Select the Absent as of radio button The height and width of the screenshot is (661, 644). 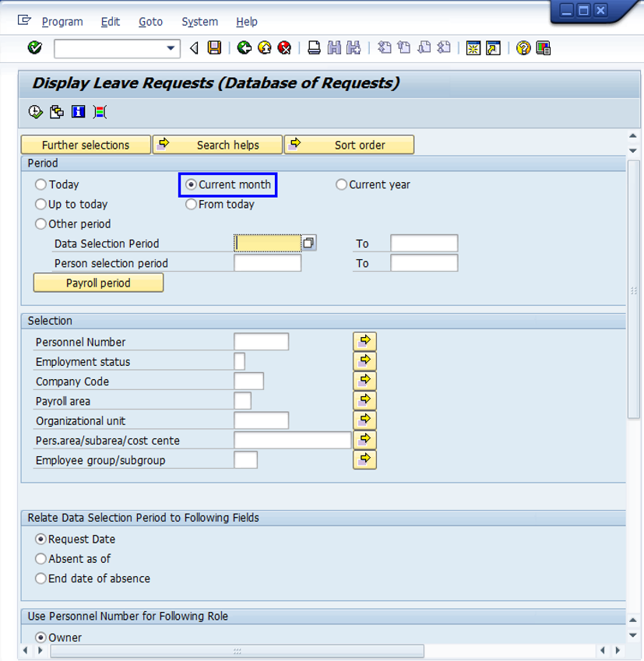[40, 559]
